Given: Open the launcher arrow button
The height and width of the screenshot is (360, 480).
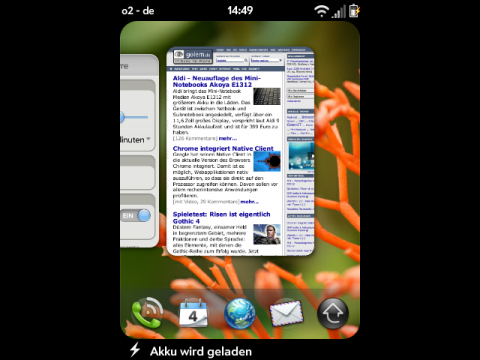Looking at the screenshot, I should [333, 313].
